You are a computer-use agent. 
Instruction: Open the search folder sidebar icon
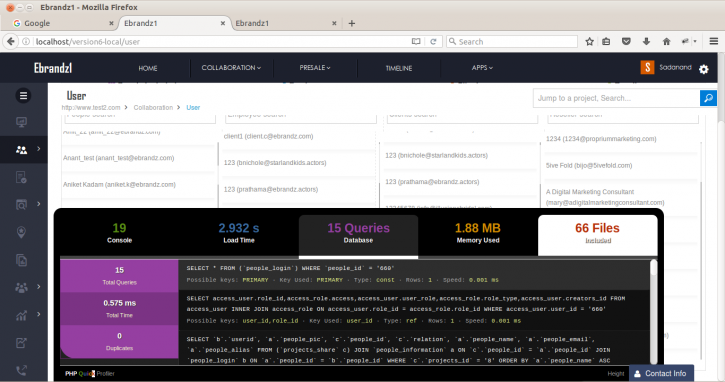tap(21, 204)
